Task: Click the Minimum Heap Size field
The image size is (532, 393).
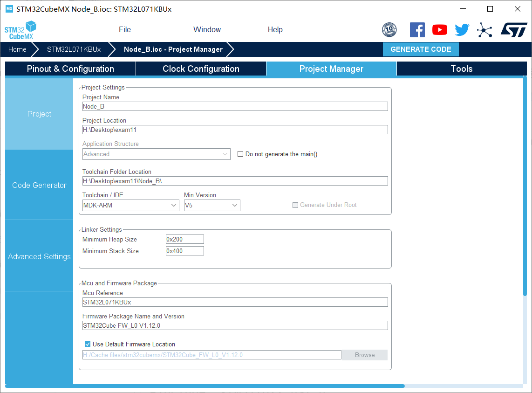Action: click(x=185, y=239)
